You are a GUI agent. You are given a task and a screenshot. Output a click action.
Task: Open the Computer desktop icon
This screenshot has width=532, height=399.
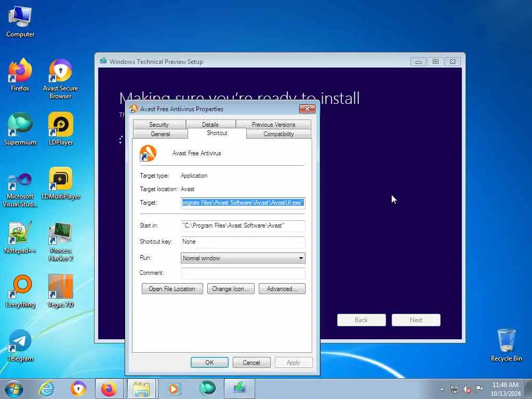click(x=20, y=21)
